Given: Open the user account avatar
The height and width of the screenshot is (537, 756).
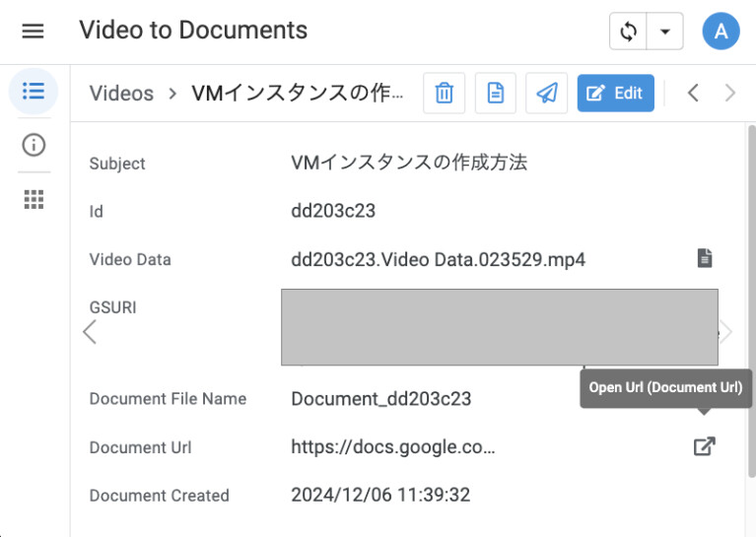Looking at the screenshot, I should point(721,32).
